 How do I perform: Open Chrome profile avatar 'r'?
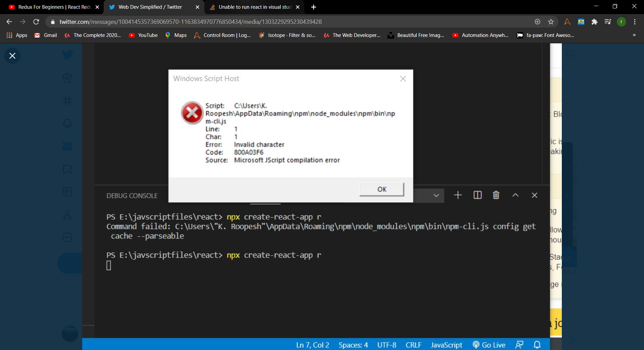pyautogui.click(x=621, y=22)
